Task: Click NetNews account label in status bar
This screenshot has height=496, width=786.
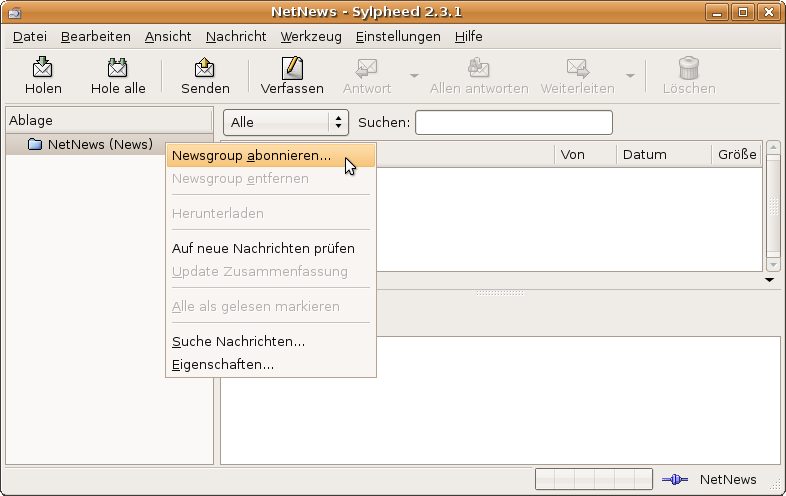Action: pos(728,479)
